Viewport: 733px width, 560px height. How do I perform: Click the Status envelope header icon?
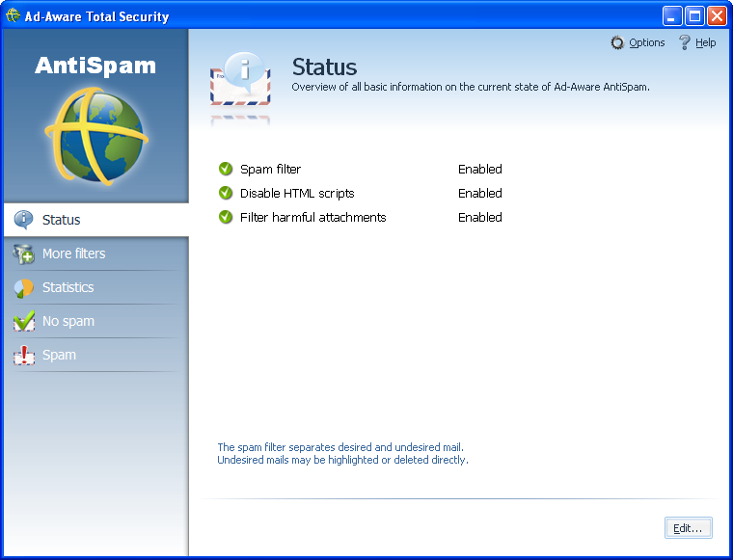click(x=240, y=79)
